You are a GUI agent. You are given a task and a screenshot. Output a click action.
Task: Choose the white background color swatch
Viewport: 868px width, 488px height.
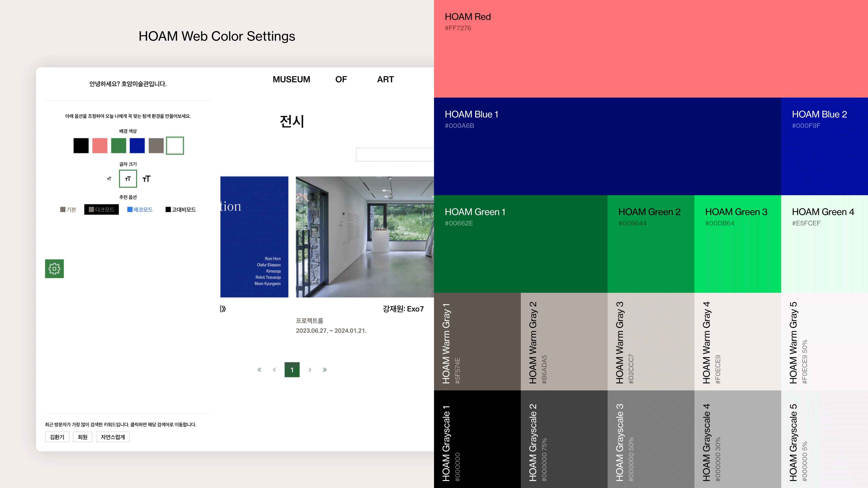pos(175,145)
